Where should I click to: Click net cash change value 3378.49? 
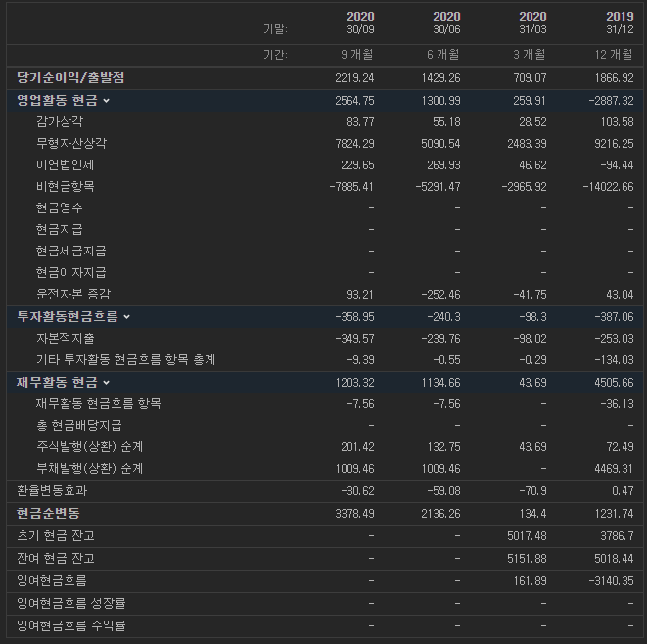354,513
